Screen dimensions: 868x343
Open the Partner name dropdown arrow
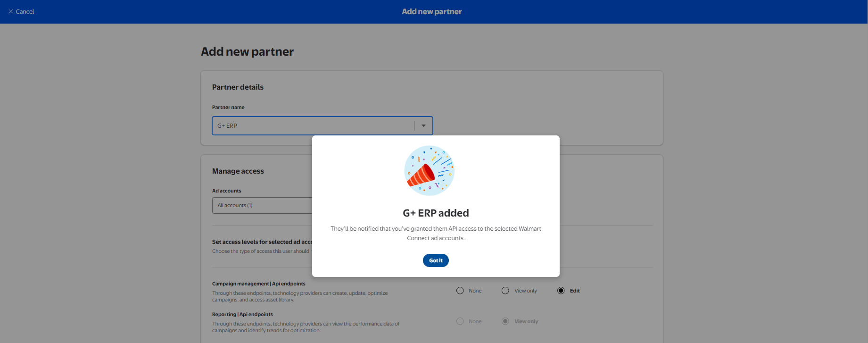tap(423, 125)
